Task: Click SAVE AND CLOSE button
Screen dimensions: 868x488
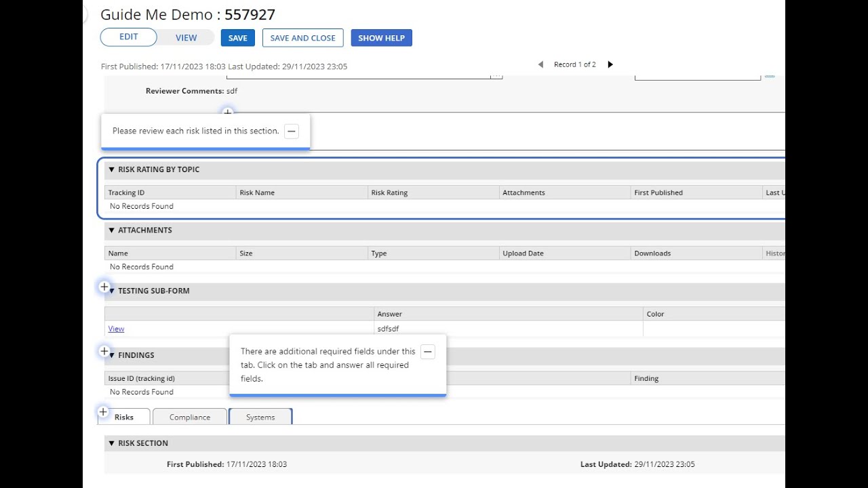Action: pyautogui.click(x=302, y=38)
